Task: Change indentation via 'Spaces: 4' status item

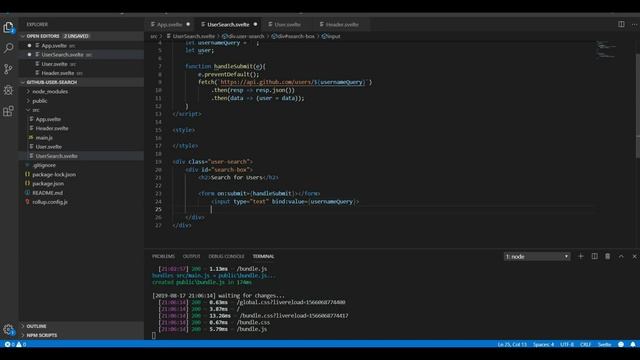Action: click(x=544, y=344)
